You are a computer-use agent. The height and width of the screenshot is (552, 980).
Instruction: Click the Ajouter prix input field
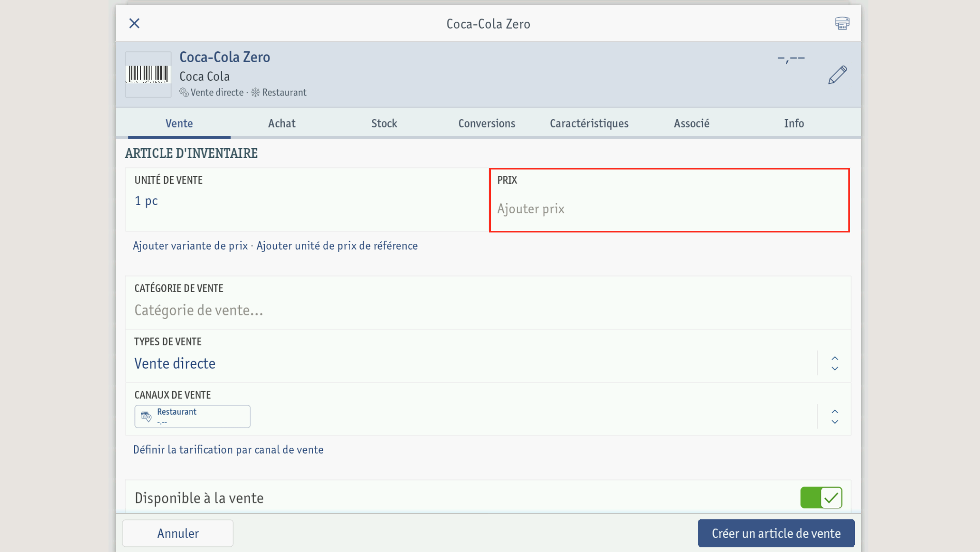[x=670, y=200]
